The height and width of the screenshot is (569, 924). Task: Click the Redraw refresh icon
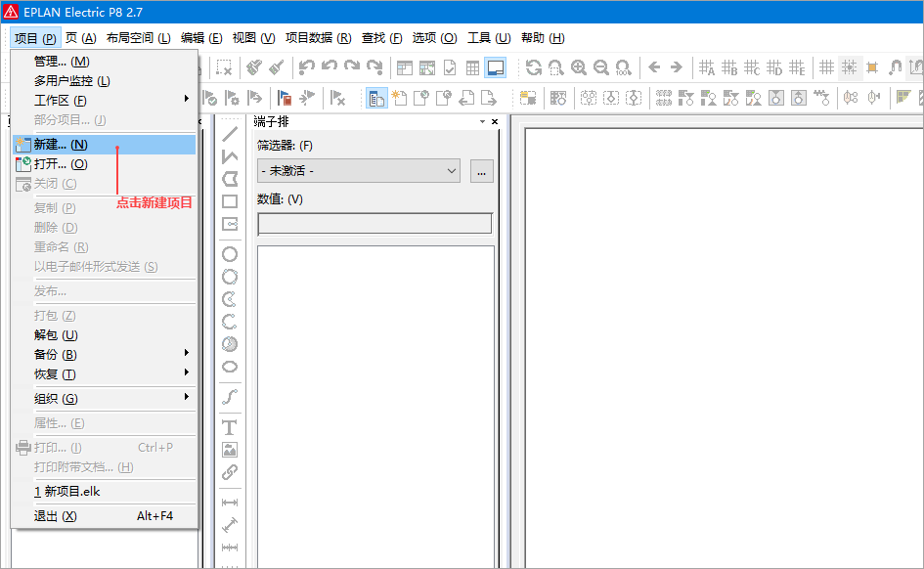point(534,67)
